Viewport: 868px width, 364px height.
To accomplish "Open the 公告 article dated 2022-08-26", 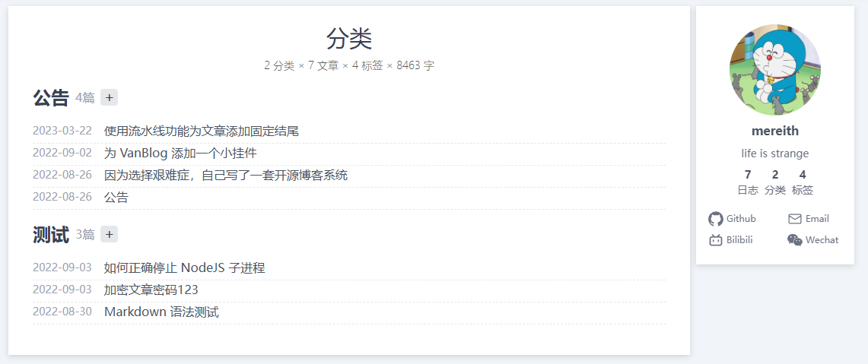I will 116,197.
